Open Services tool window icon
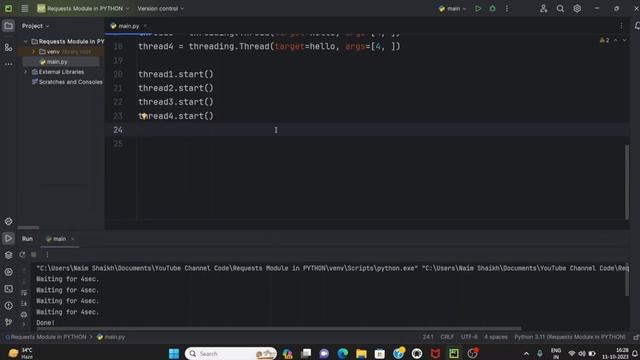Viewport: 640px width, 360px height. (8, 272)
